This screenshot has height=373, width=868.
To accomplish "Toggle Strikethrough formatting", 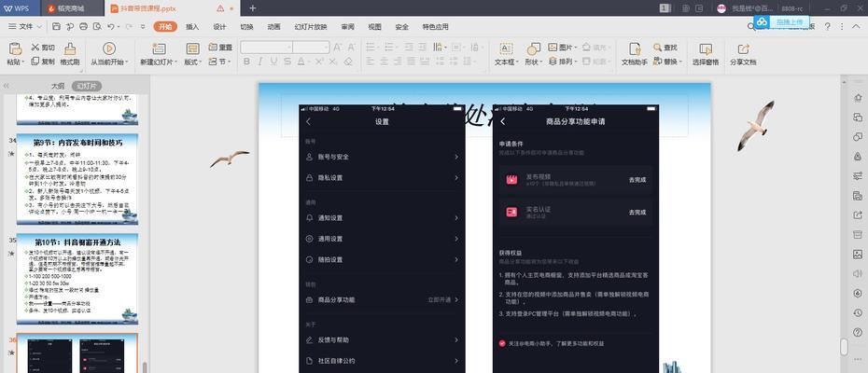I will point(287,62).
